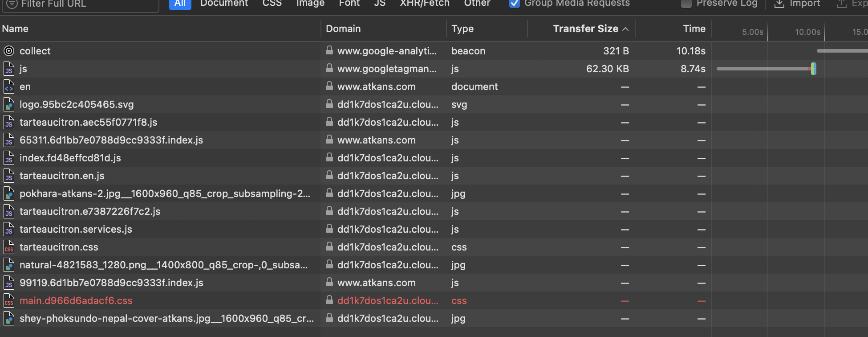Click the red CSS icon of main.d966d6adacf6.css
Viewport: 868px width, 337px height.
coord(9,300)
